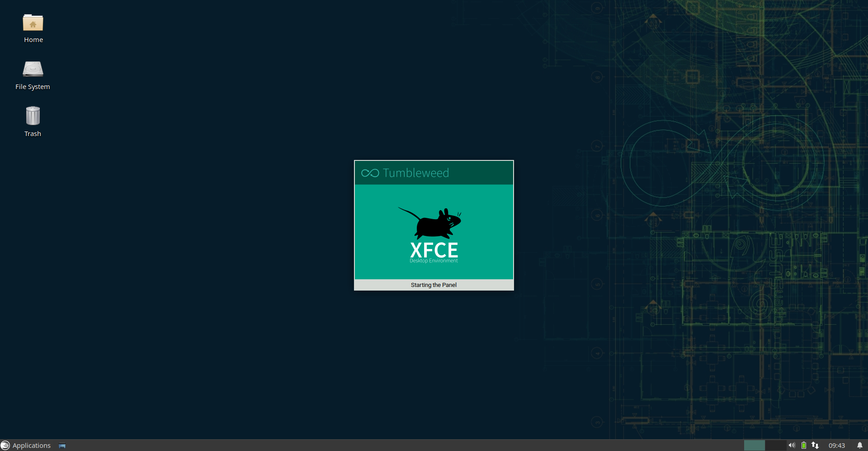The height and width of the screenshot is (451, 868).
Task: Click the black XFCE mouse logo
Action: [431, 223]
